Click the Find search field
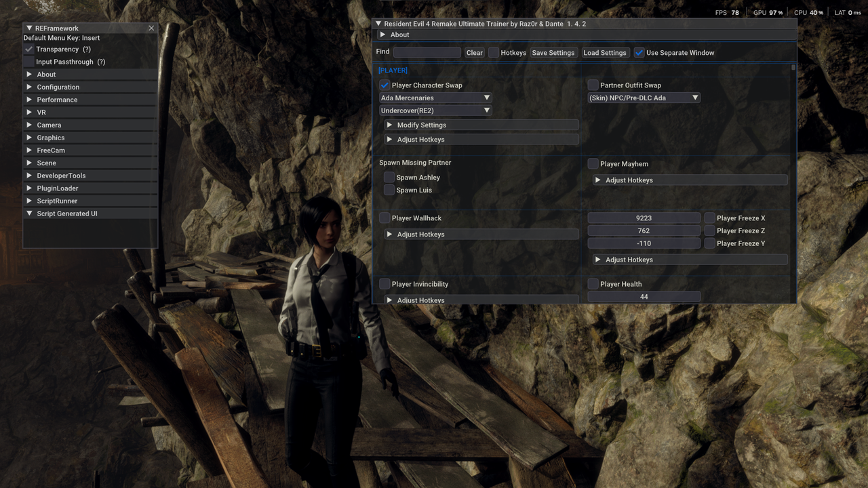Image resolution: width=868 pixels, height=488 pixels. [427, 52]
